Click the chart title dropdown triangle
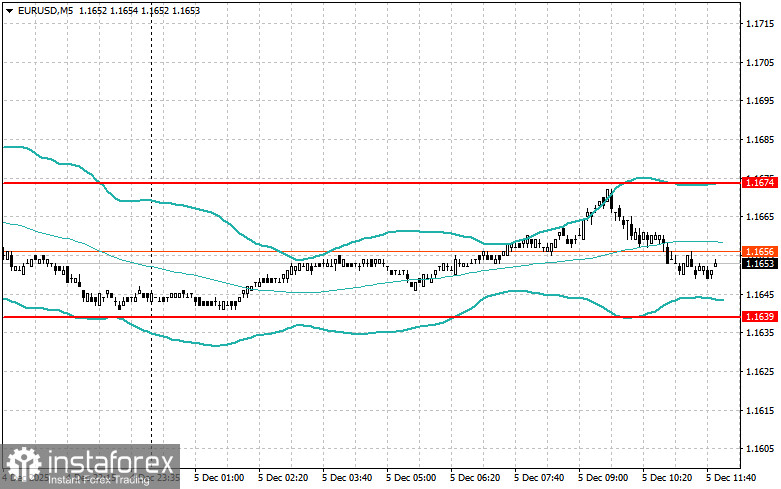781x489 pixels. pos(9,10)
